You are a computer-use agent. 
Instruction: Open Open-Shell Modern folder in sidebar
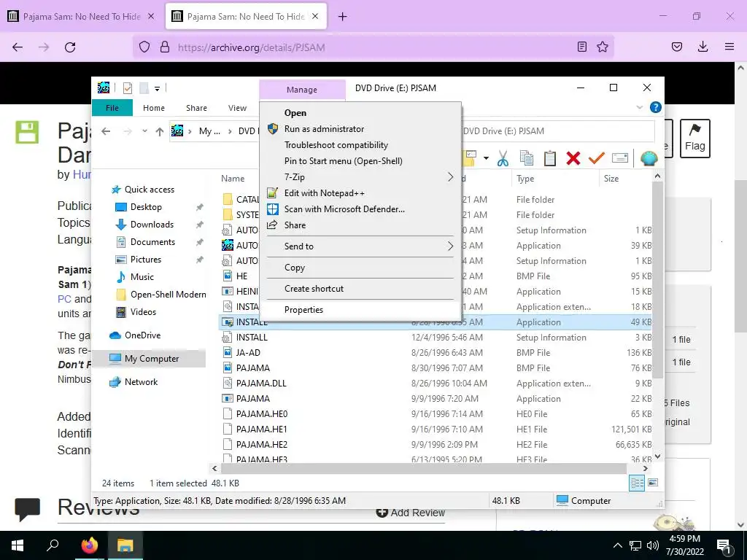tap(168, 295)
